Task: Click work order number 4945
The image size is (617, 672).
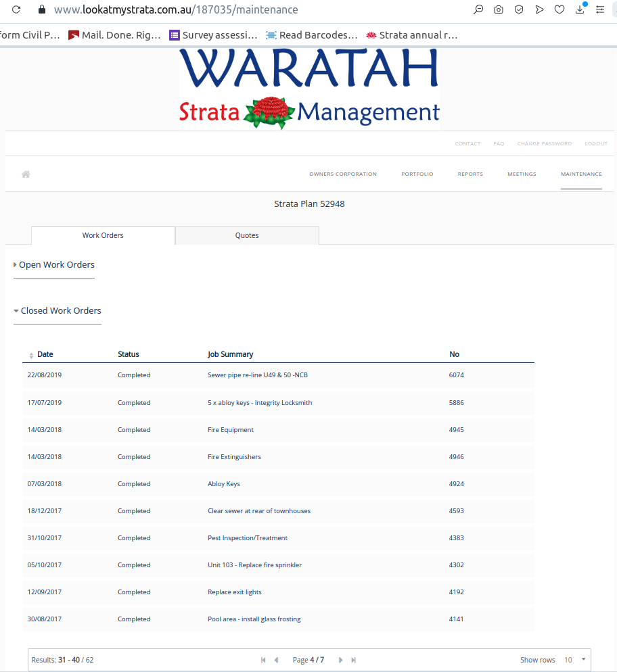Action: click(x=456, y=430)
